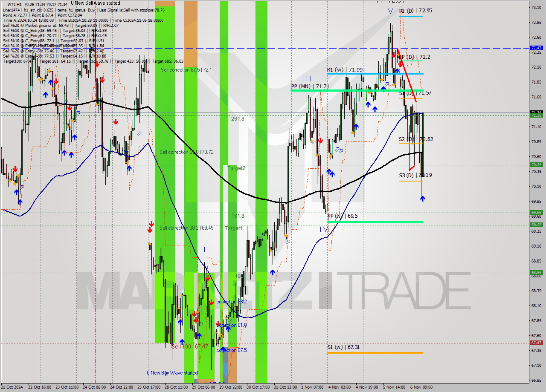
Task: Click the green 68.65 price tag on axis
Action: pos(537,273)
